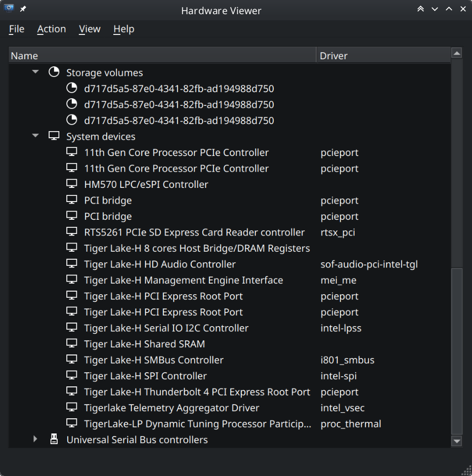472x476 pixels.
Task: Expand the Universal Serial Bus controllers branch
Action: (35, 439)
